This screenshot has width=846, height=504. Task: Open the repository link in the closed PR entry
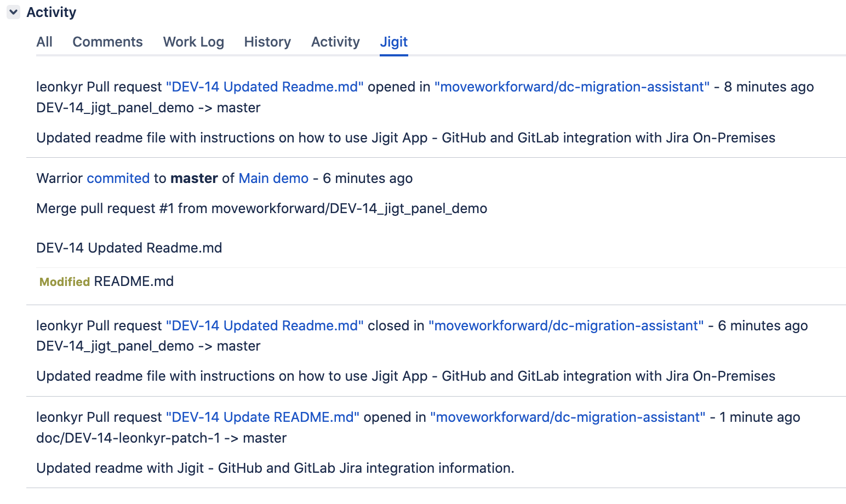coord(567,325)
